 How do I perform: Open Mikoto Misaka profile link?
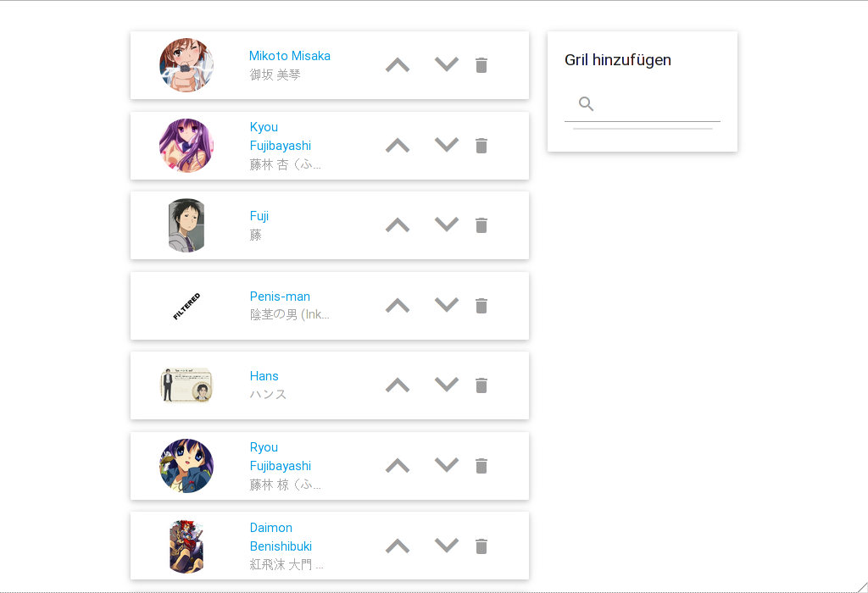tap(290, 56)
